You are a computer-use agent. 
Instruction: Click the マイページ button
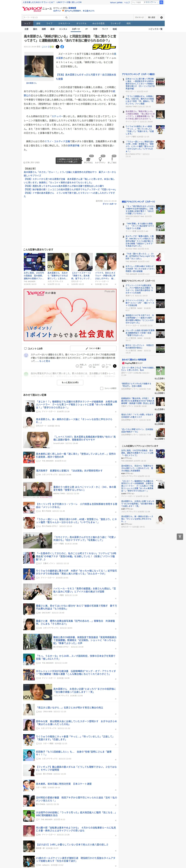(x=139, y=18)
